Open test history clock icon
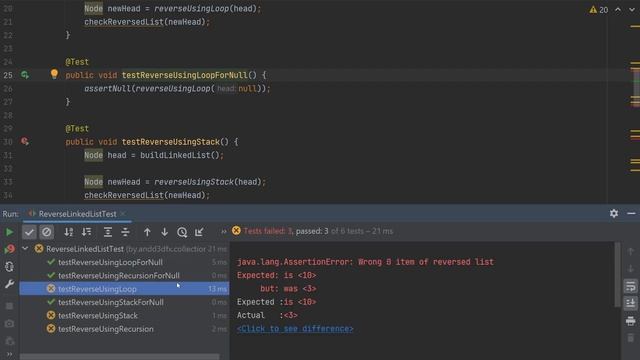 tap(182, 232)
